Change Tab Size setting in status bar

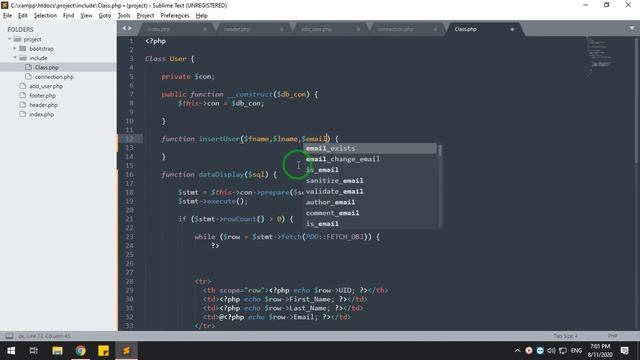(x=566, y=336)
